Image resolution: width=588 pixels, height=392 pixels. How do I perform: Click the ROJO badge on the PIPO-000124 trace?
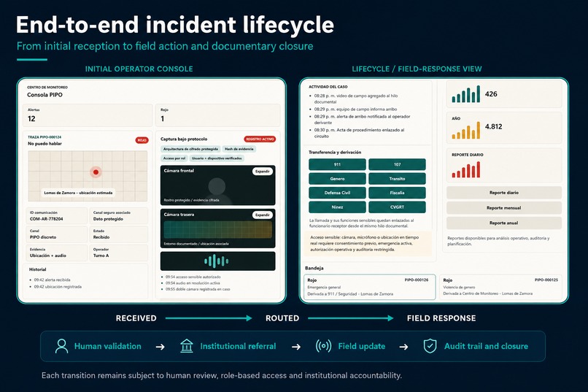click(142, 140)
